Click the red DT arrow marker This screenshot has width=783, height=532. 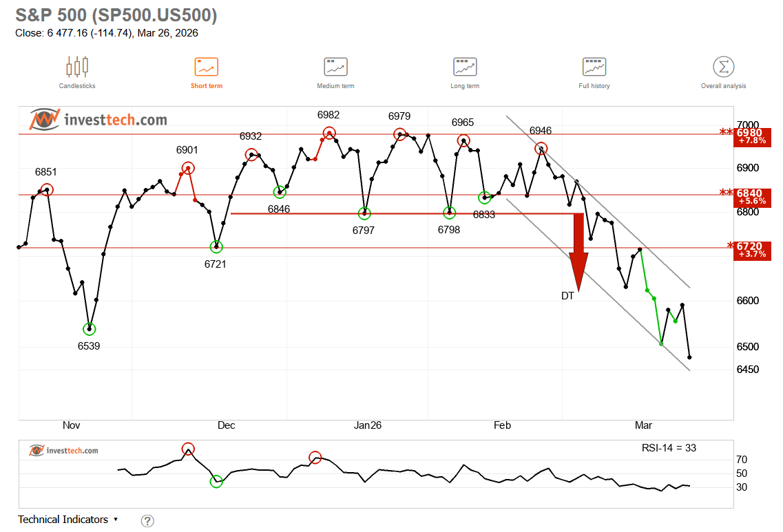pos(578,253)
